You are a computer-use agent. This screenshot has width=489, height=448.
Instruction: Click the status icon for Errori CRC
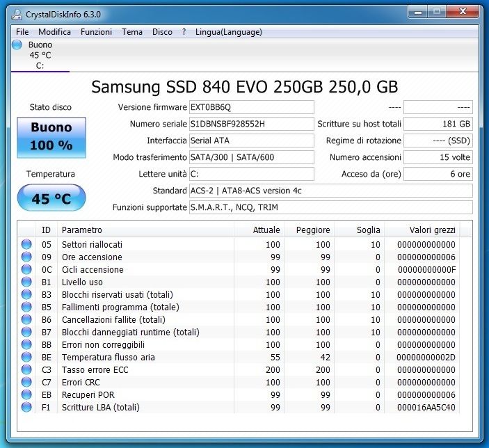pyautogui.click(x=27, y=382)
